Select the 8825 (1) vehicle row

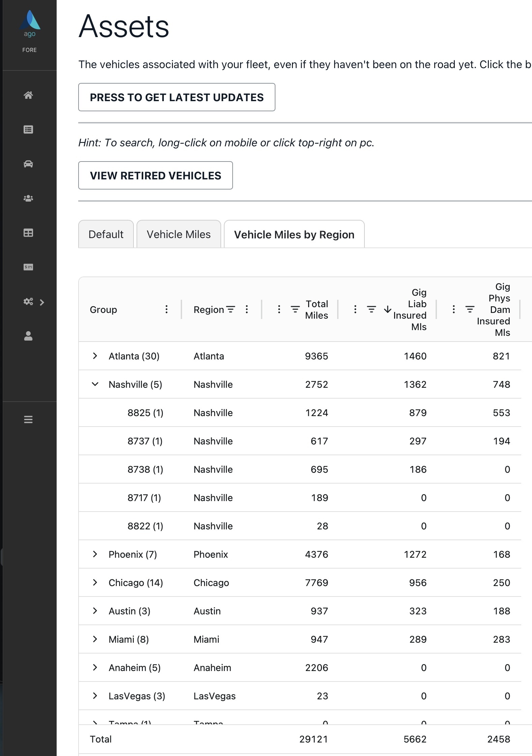tap(300, 413)
